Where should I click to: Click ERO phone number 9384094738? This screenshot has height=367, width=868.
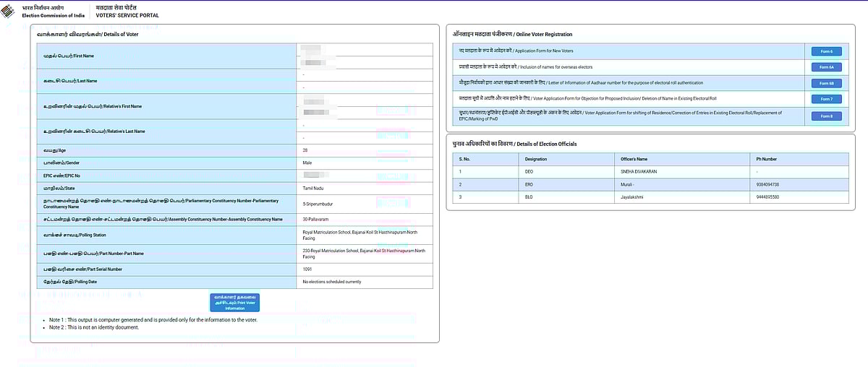click(x=767, y=184)
